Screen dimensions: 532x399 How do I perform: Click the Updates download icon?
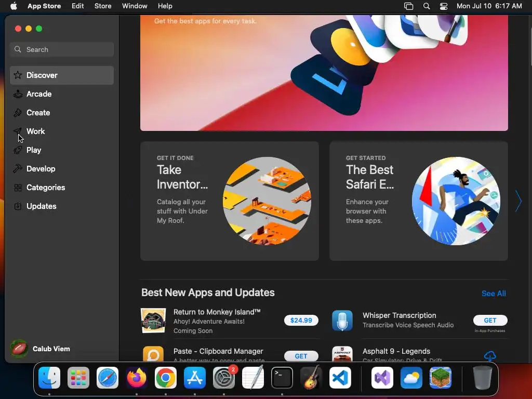[x=18, y=206]
